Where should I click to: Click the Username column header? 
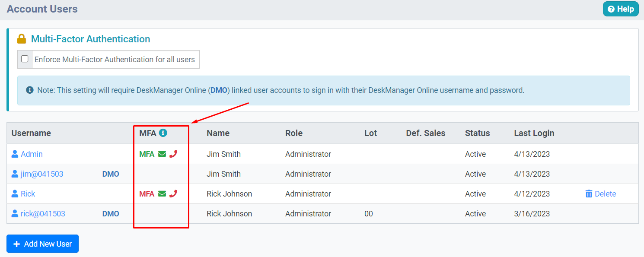coord(31,133)
